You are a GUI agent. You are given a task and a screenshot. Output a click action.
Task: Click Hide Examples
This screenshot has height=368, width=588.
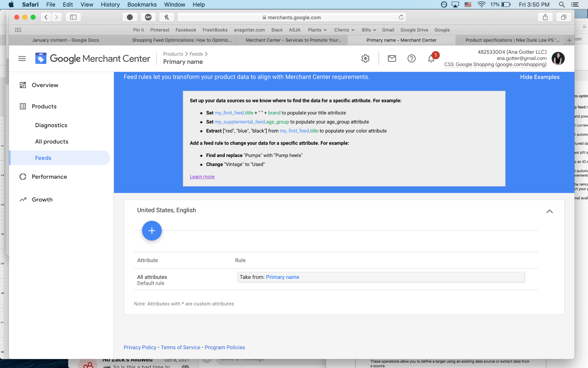[540, 77]
